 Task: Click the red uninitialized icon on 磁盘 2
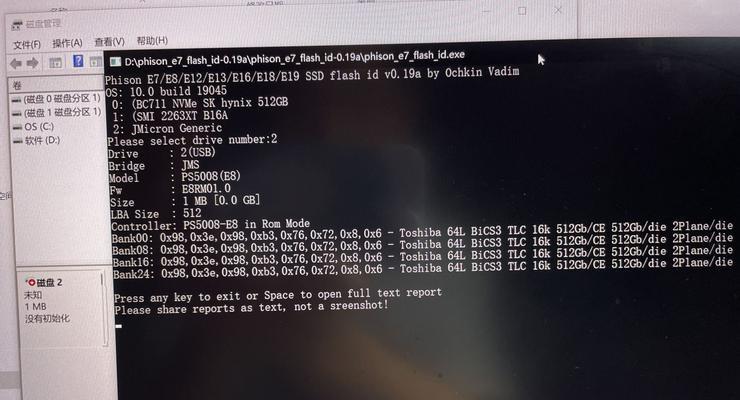click(x=31, y=282)
